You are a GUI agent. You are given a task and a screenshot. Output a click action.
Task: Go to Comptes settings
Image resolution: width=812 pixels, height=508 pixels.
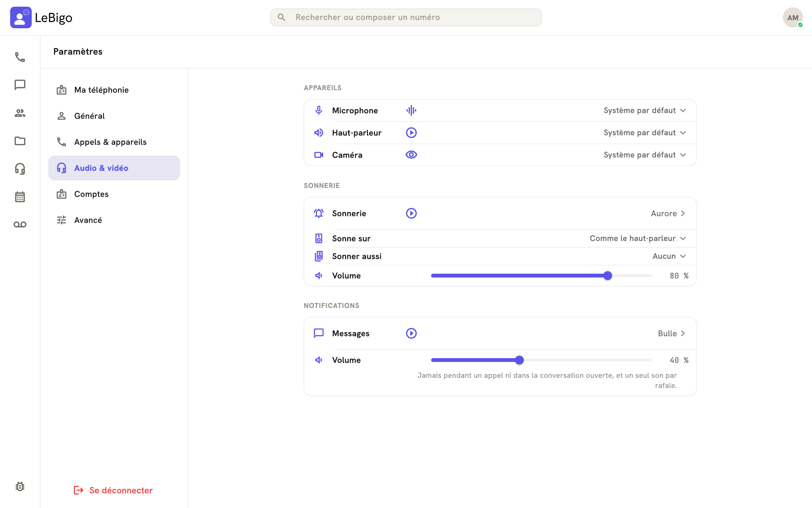tap(114, 194)
